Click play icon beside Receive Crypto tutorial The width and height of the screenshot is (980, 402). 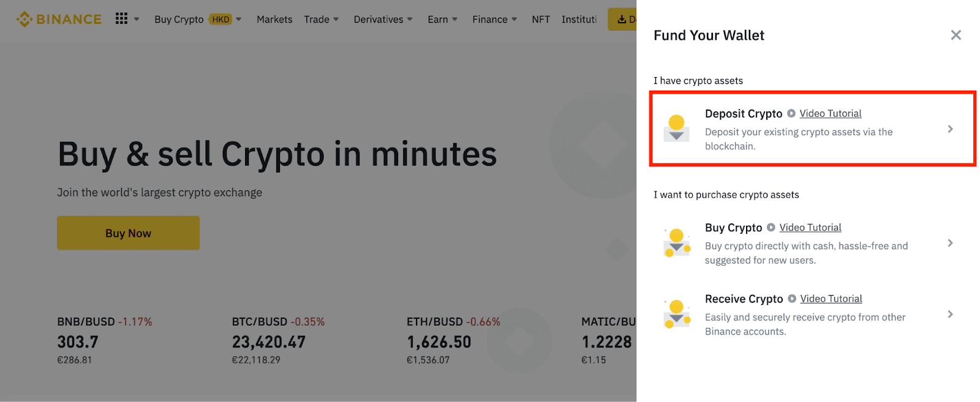(792, 299)
